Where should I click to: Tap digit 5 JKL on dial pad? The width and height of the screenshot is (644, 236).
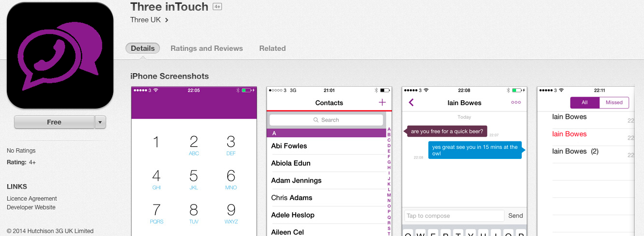(x=194, y=179)
